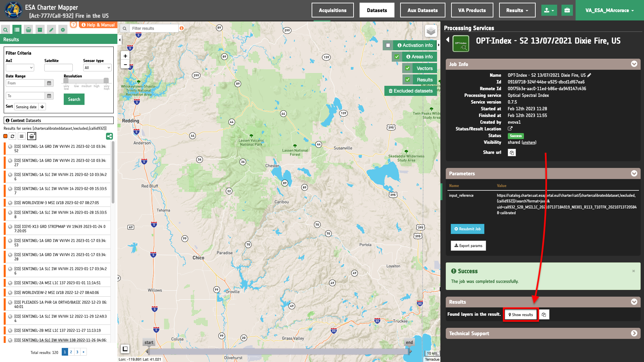Image resolution: width=644 pixels, height=362 pixels.
Task: Expand the Technical Support section
Action: (634, 333)
